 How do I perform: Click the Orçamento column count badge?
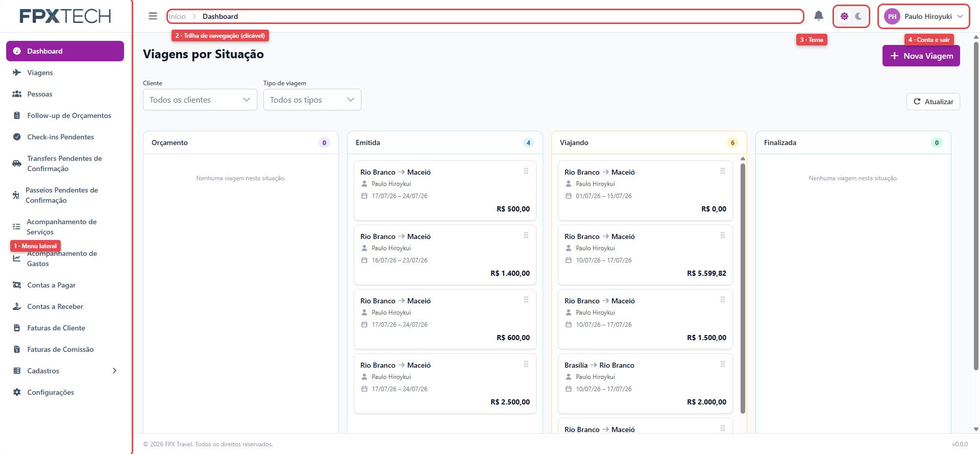(324, 143)
